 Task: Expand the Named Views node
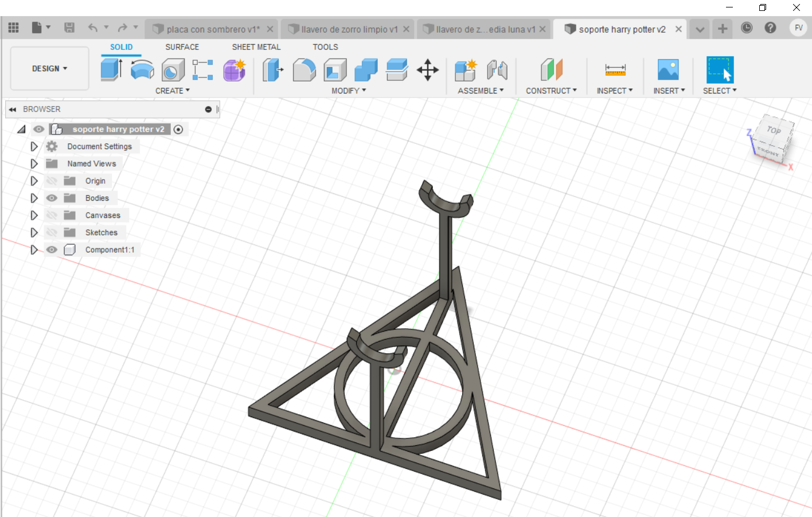pos(34,164)
